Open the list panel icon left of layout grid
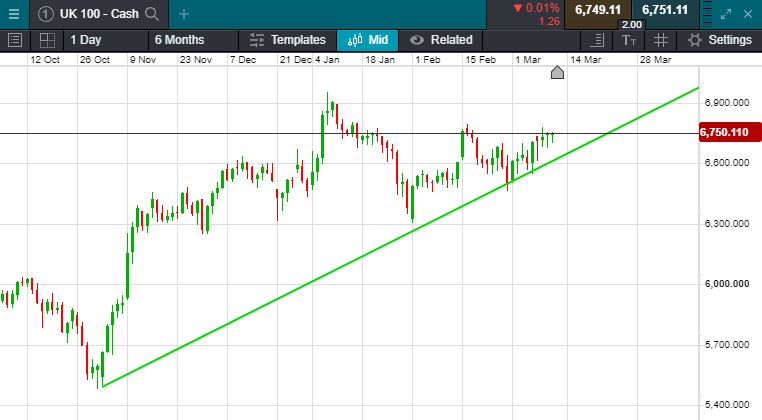This screenshot has width=762, height=420. pyautogui.click(x=14, y=40)
